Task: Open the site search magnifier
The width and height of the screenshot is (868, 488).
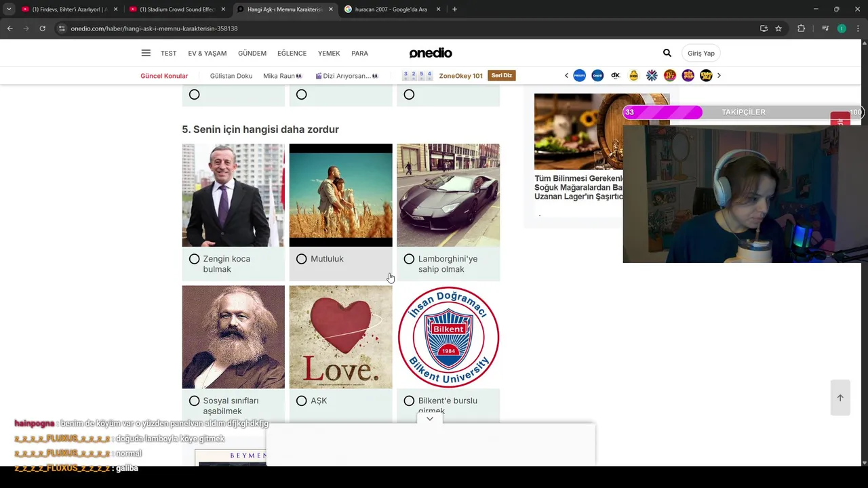Action: click(667, 53)
